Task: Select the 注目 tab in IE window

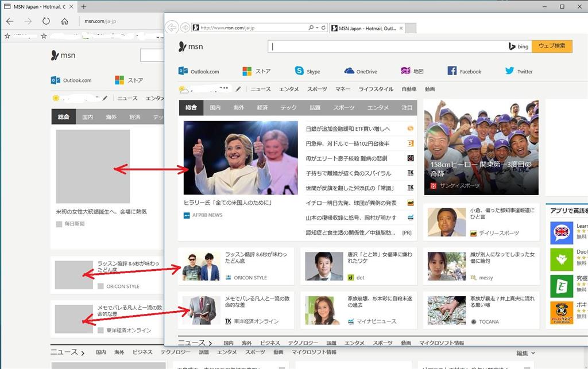Action: (407, 107)
